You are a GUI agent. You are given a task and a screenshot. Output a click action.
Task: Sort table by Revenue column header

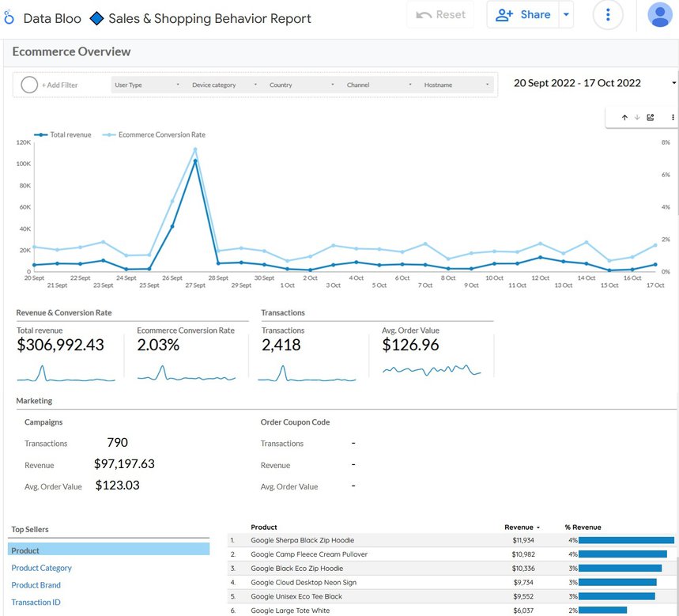tap(520, 527)
